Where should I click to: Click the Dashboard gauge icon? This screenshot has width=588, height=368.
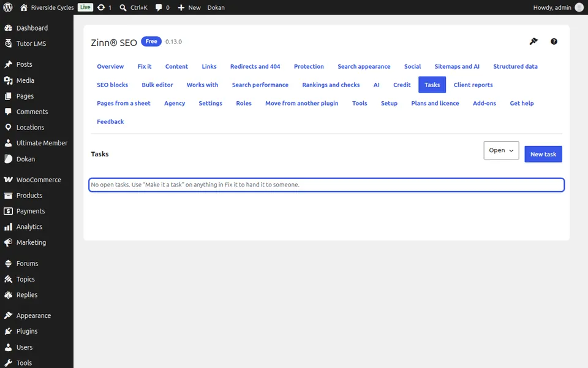click(x=8, y=28)
